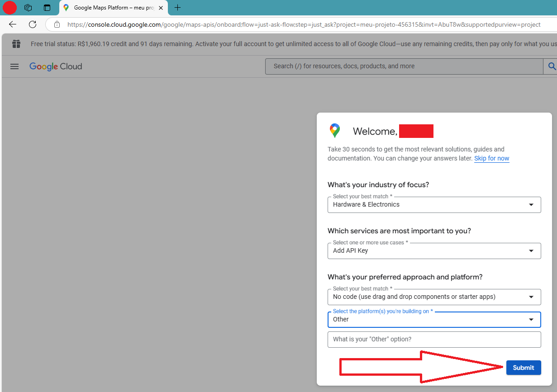This screenshot has width=557, height=392.
Task: Click the Google Cloud logo
Action: click(x=55, y=66)
